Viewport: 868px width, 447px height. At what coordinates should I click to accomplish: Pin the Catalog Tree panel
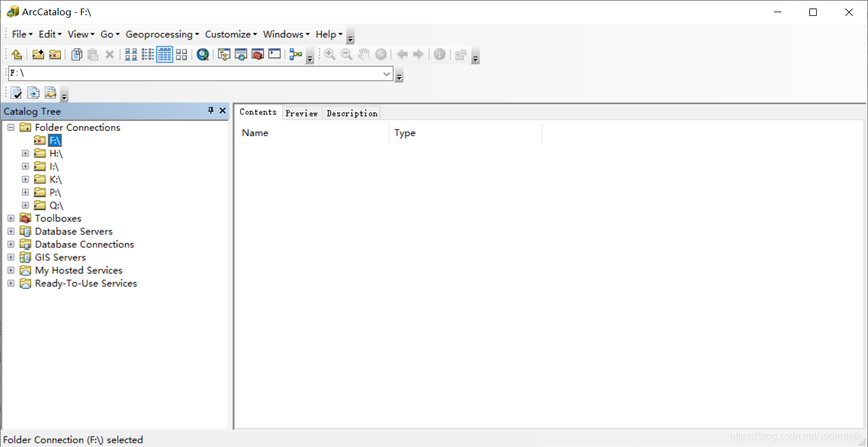211,111
